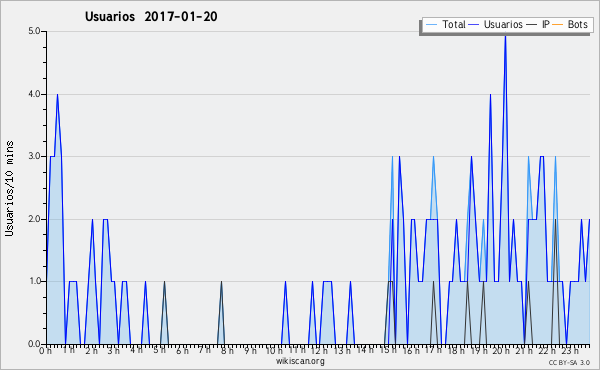600x370 pixels.
Task: Click the orange Bots legend line
Action: (x=558, y=25)
